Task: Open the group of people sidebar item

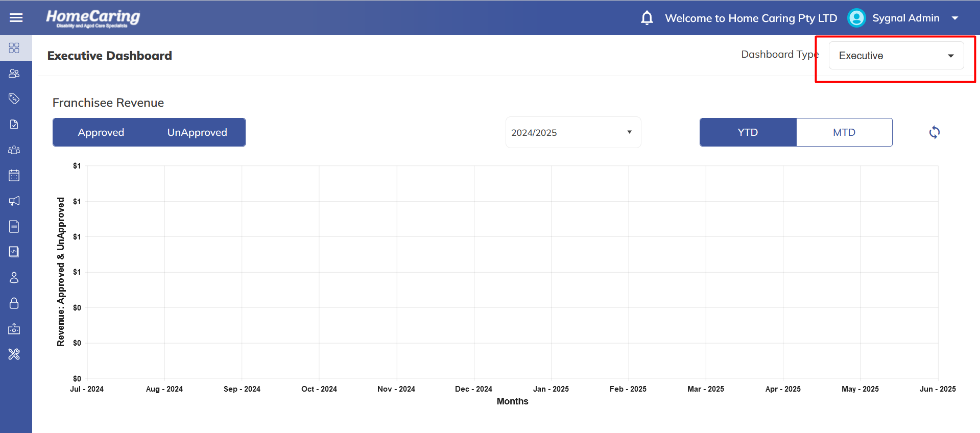Action: click(14, 150)
